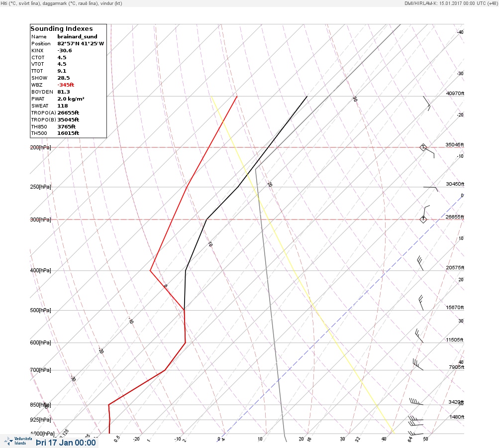The height and width of the screenshot is (448, 499).
Task: Click the red WBZ value -345ft
Action: tap(66, 85)
